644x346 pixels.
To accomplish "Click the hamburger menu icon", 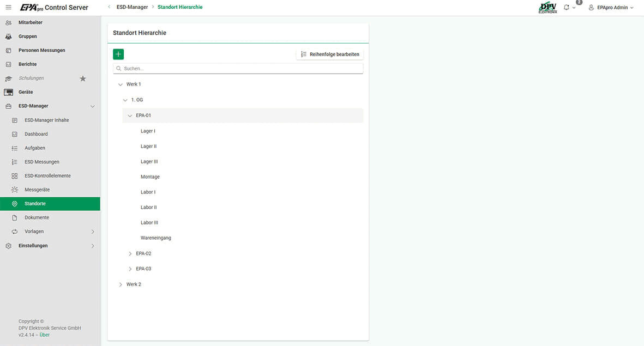I will pyautogui.click(x=8, y=7).
